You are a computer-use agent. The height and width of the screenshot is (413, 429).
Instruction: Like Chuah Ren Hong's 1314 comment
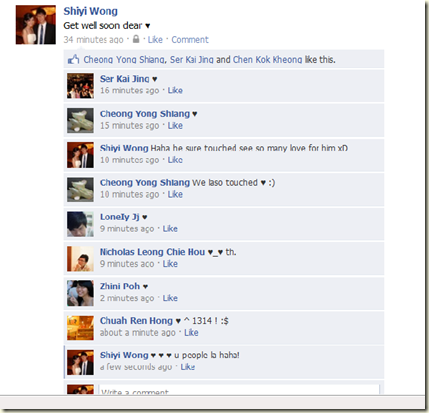click(191, 332)
